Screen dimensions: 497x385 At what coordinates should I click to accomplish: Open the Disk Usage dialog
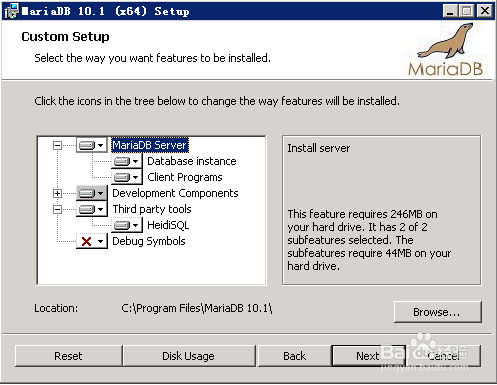coord(188,356)
